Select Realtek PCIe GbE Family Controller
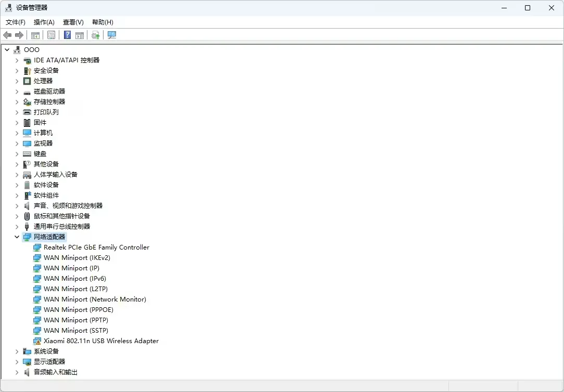Viewport: 564px width, 392px height. pyautogui.click(x=96, y=247)
